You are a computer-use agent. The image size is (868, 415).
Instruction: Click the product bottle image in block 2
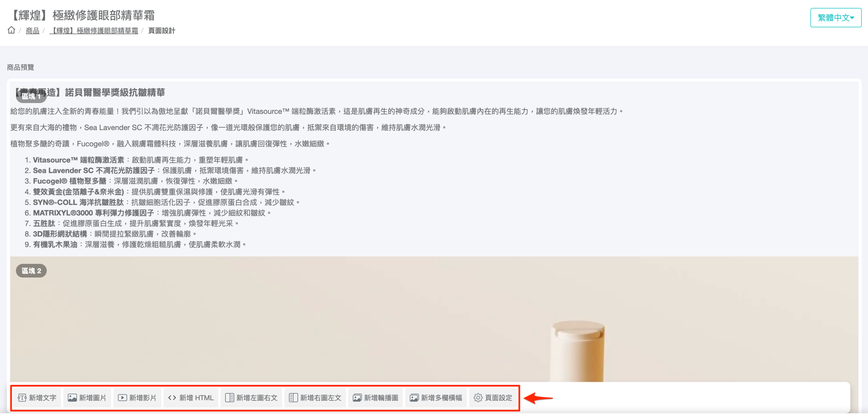click(578, 351)
